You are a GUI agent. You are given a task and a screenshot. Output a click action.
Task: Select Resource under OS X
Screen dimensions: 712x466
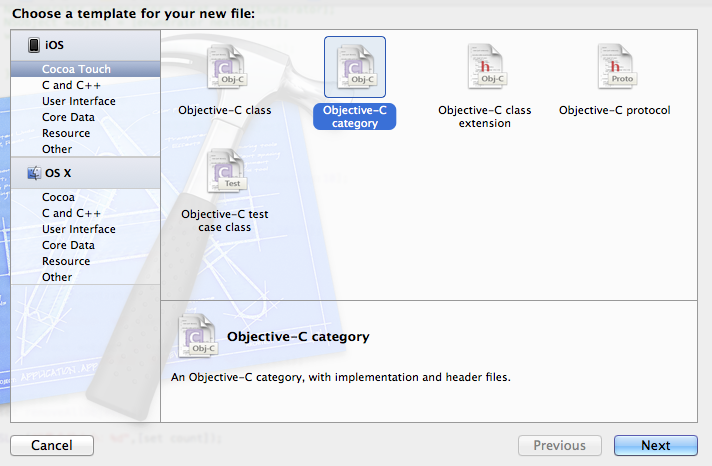pyautogui.click(x=85, y=261)
